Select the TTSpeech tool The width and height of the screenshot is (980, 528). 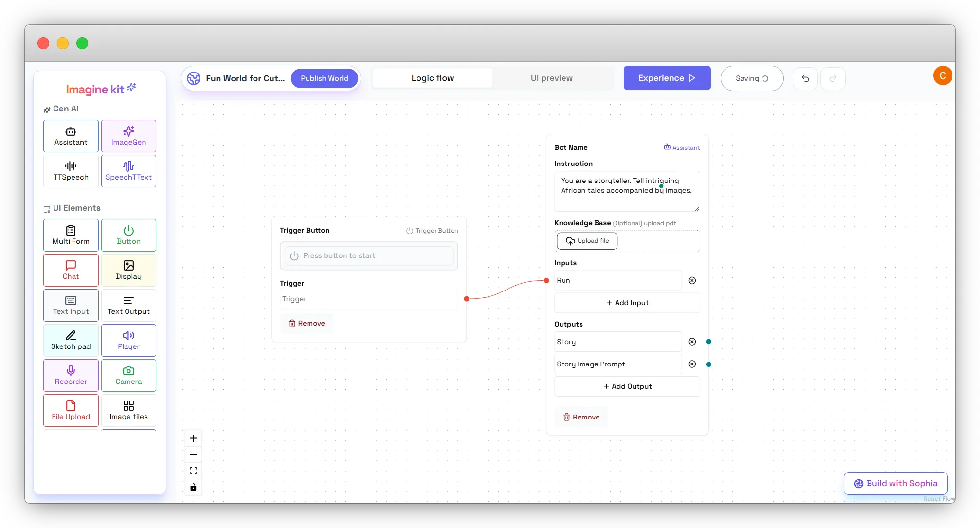71,171
